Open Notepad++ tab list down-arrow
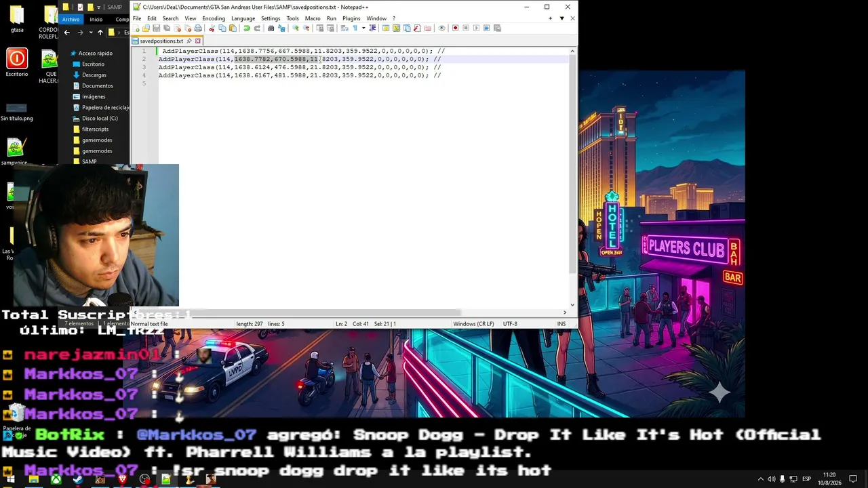Viewport: 868px width, 488px height. (x=561, y=18)
